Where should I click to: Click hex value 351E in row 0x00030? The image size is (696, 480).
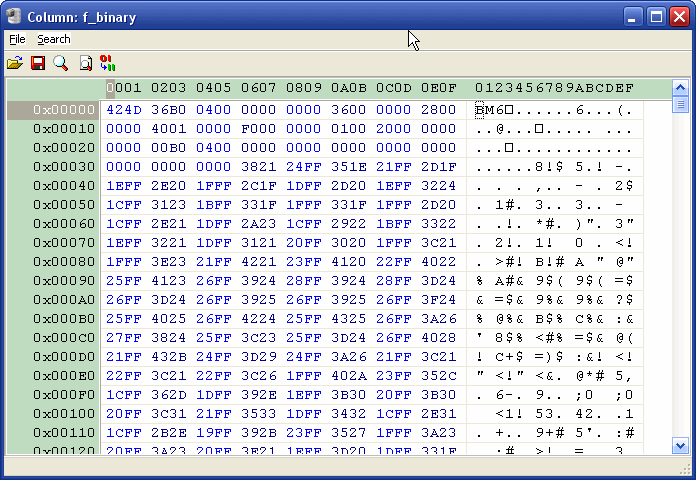click(349, 167)
